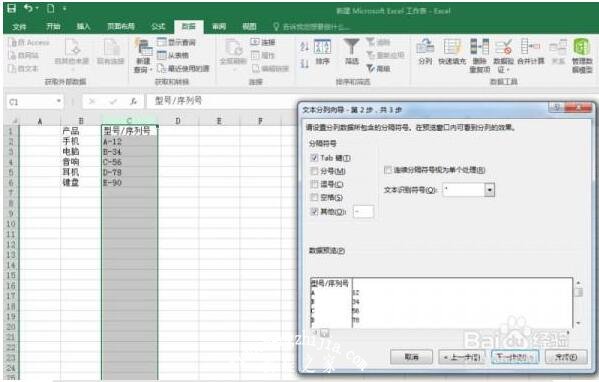The height and width of the screenshot is (382, 599).
Task: Switch to the Insert tab
Action: pos(83,26)
